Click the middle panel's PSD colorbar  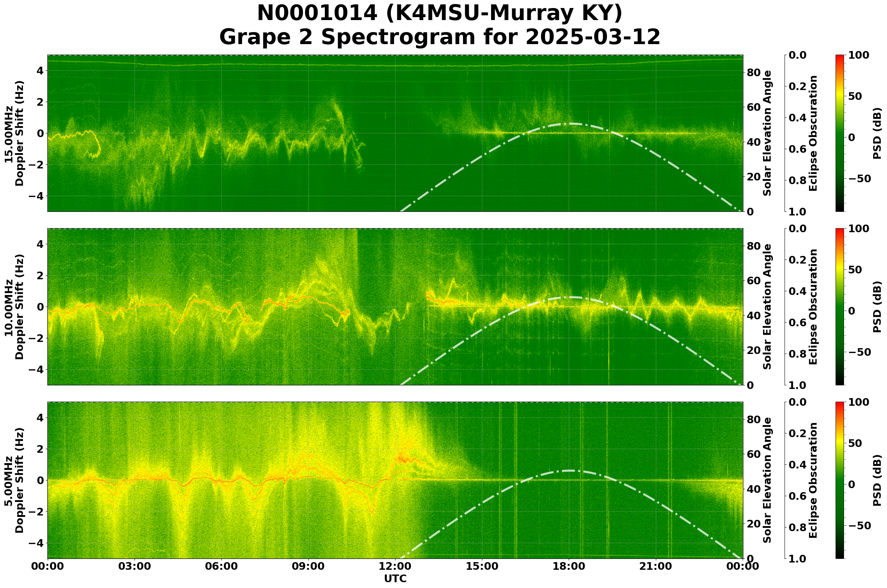point(840,307)
